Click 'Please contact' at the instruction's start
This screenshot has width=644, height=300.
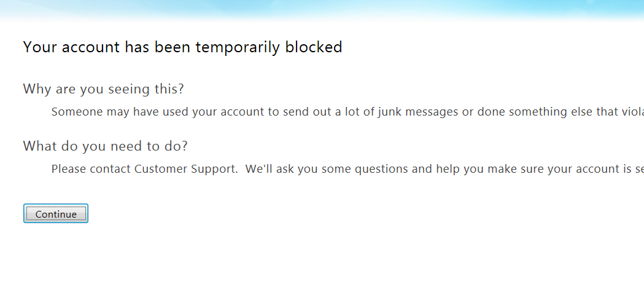click(x=91, y=169)
